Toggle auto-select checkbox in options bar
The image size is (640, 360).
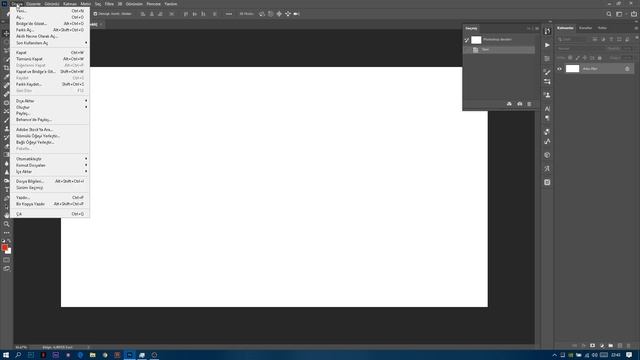[x=95, y=14]
